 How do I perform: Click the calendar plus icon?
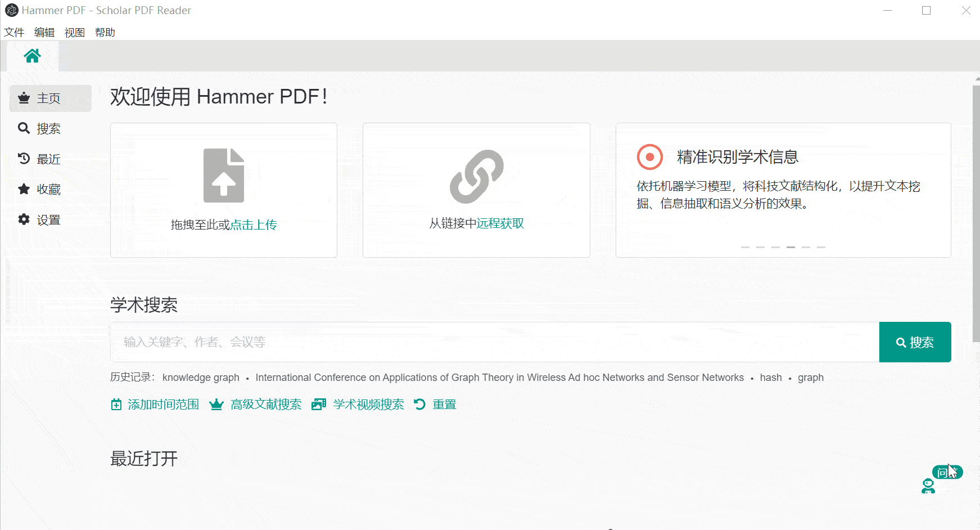(116, 405)
